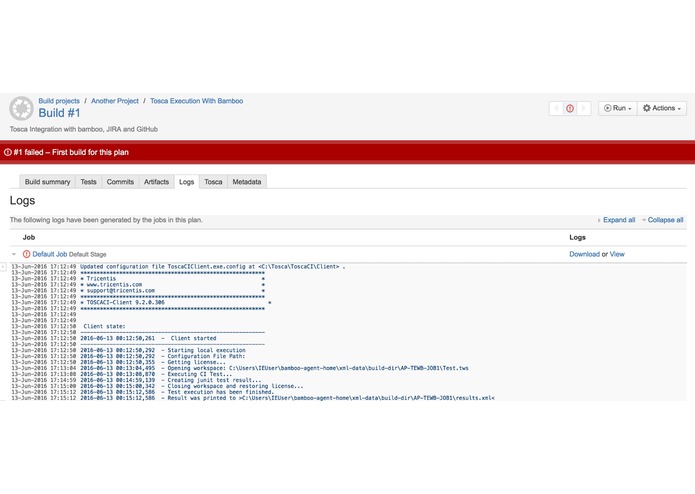Go to the previous build arrow

click(556, 108)
